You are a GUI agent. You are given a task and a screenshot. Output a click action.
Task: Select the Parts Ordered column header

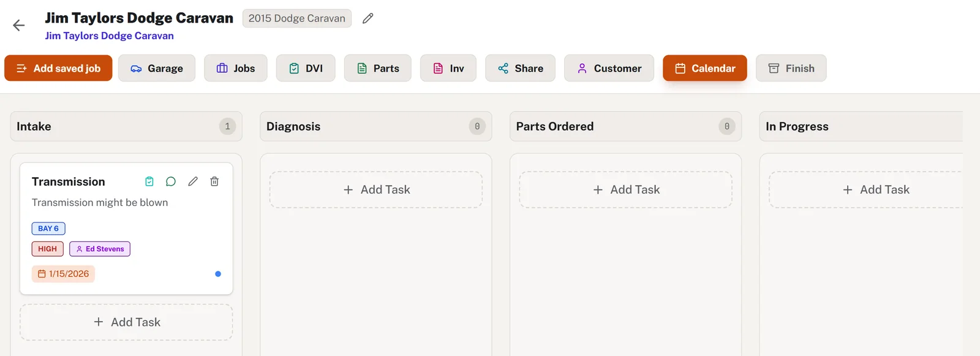click(626, 126)
